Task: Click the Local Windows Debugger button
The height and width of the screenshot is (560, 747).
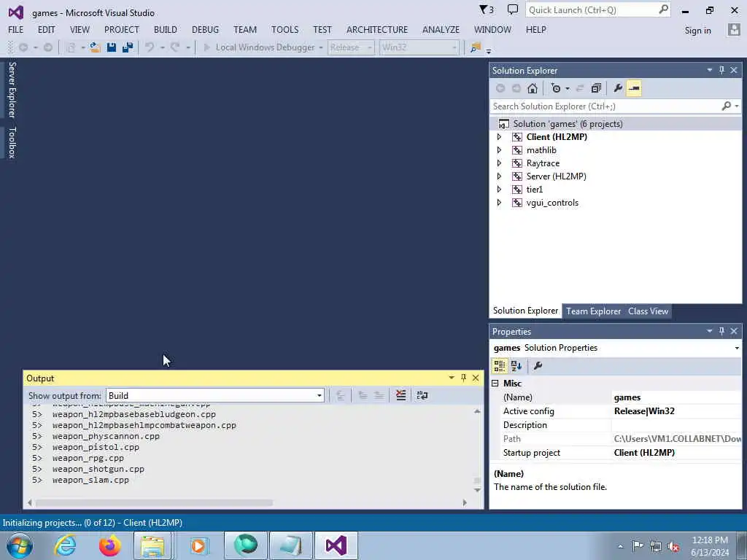Action: (x=265, y=47)
